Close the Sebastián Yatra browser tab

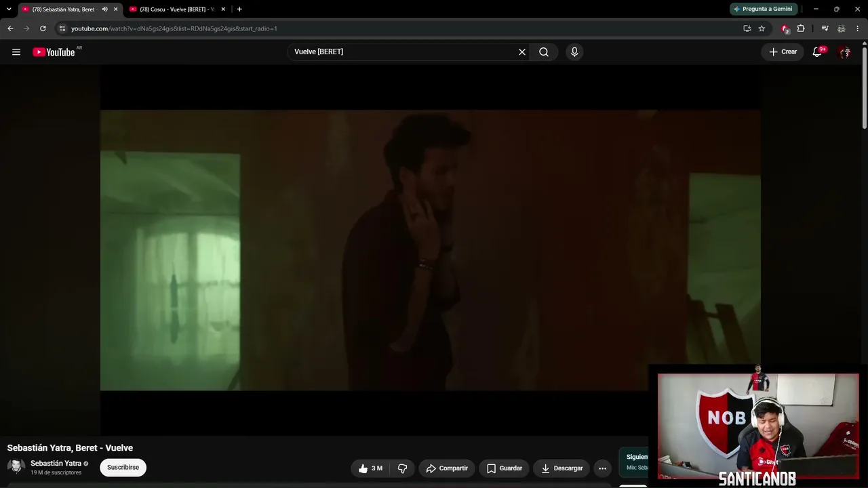point(115,9)
